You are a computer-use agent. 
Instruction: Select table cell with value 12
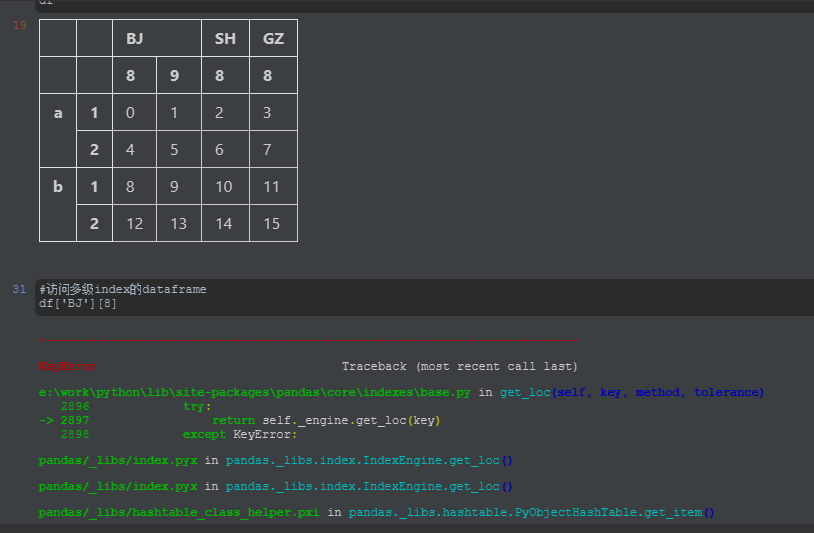(x=134, y=224)
